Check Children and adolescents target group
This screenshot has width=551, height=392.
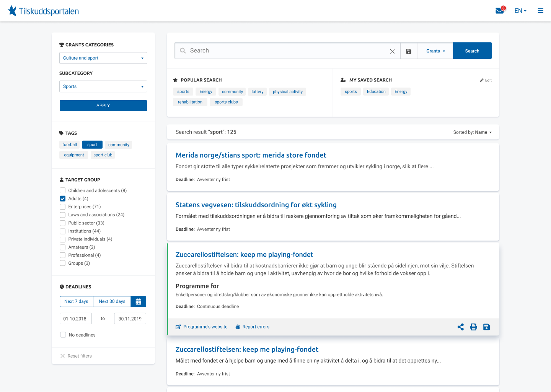tap(63, 190)
